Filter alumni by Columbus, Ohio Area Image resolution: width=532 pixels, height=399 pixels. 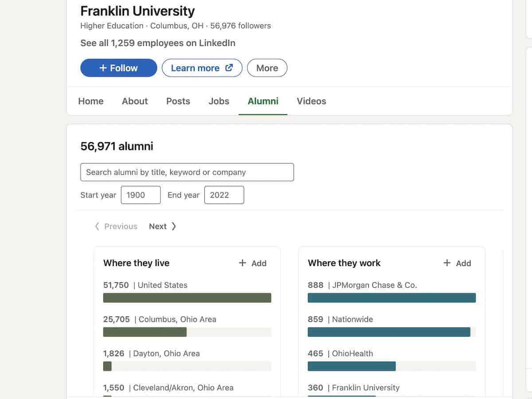pyautogui.click(x=160, y=319)
